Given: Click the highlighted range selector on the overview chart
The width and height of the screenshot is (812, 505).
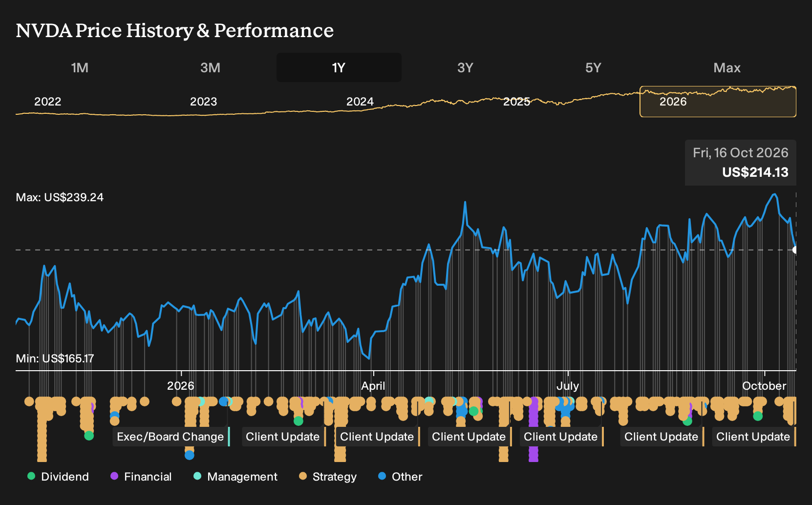Looking at the screenshot, I should 718,102.
